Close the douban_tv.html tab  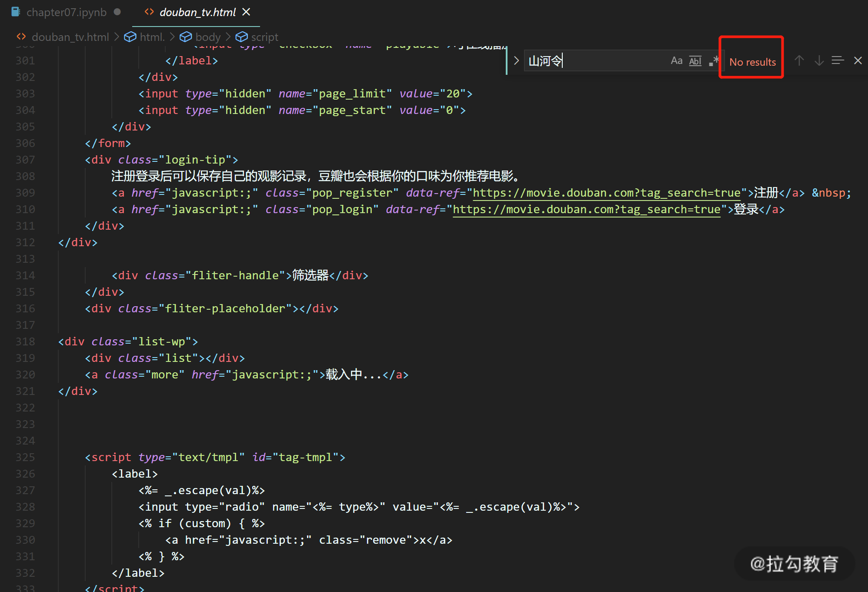[x=246, y=12]
